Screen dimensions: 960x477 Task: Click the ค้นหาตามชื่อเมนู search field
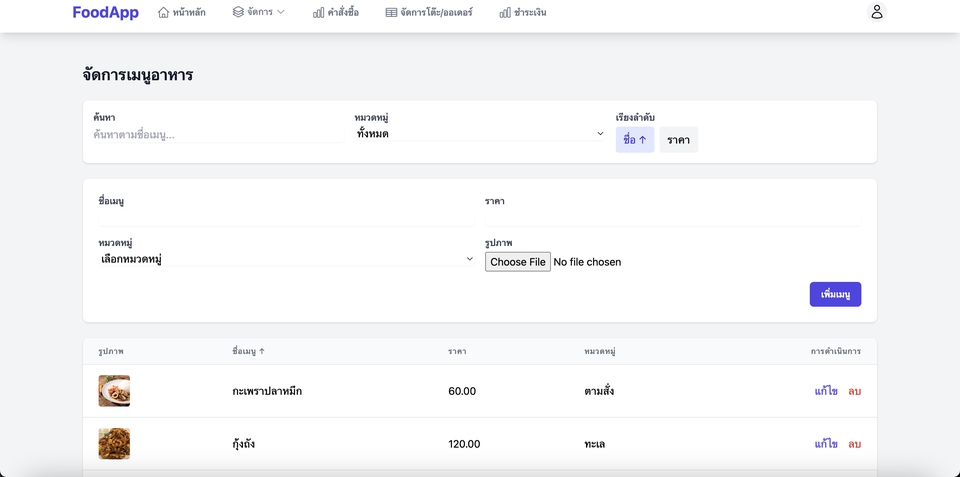tap(219, 135)
